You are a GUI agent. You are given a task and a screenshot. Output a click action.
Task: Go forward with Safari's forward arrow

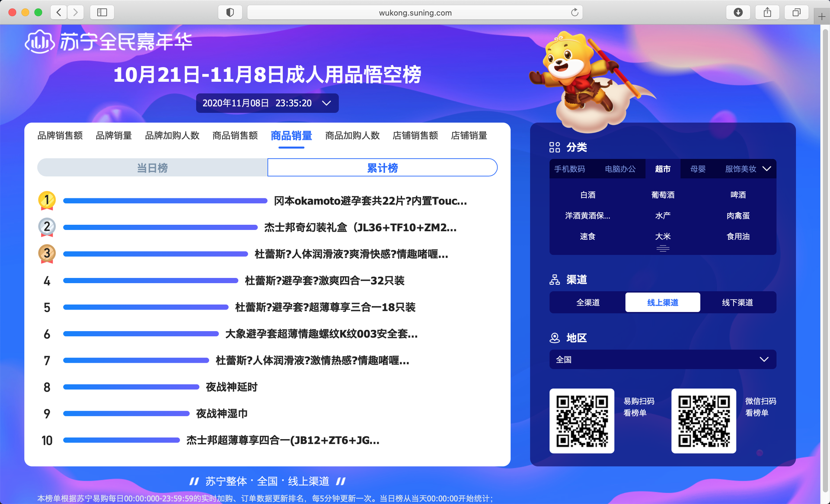(76, 12)
